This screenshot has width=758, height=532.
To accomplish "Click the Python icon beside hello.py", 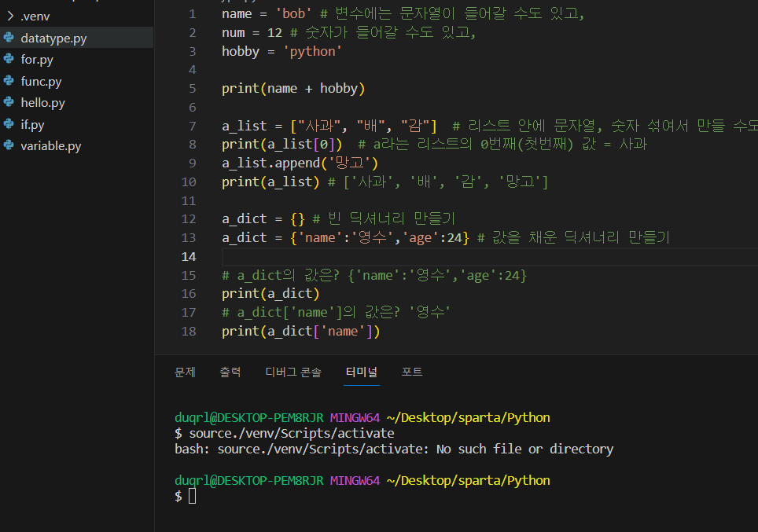I will [9, 102].
